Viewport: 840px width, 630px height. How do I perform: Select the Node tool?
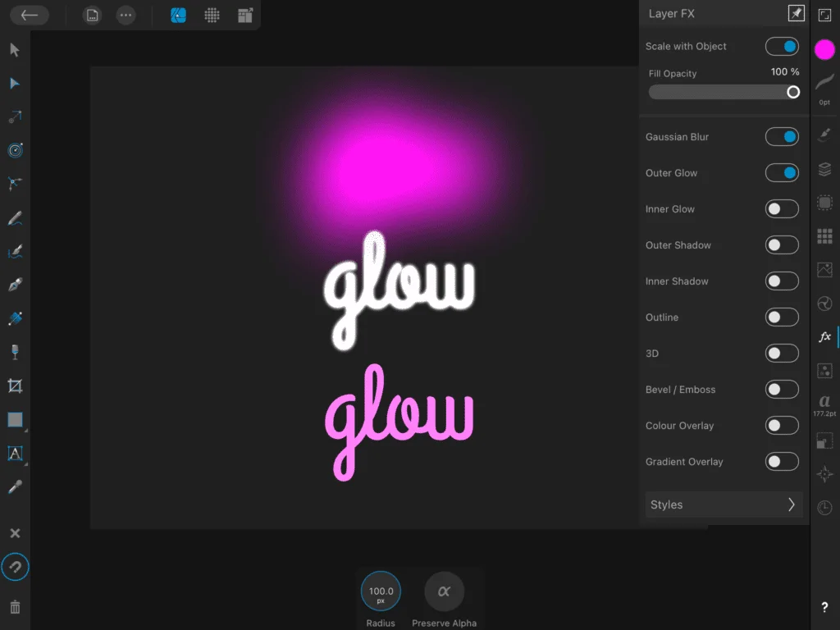click(15, 83)
